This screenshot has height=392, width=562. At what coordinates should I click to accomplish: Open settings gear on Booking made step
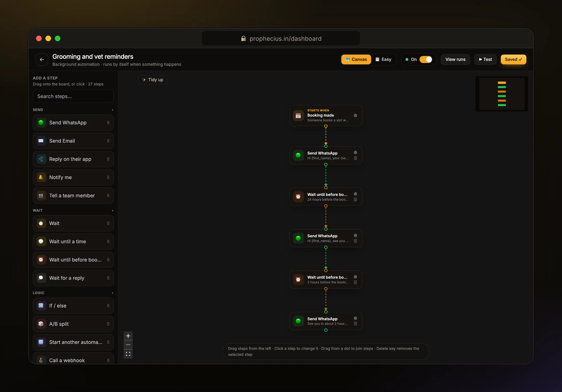[355, 116]
